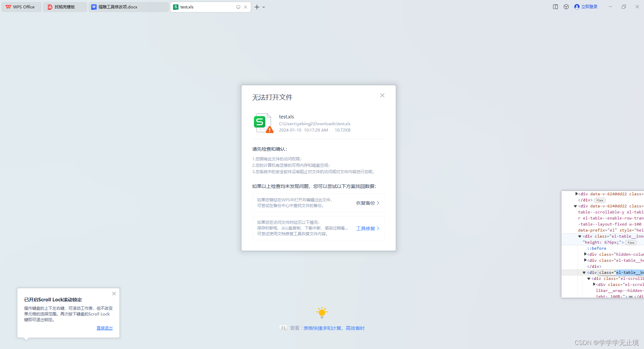Open the WPS Office home tab
644x349 pixels.
pyautogui.click(x=21, y=7)
